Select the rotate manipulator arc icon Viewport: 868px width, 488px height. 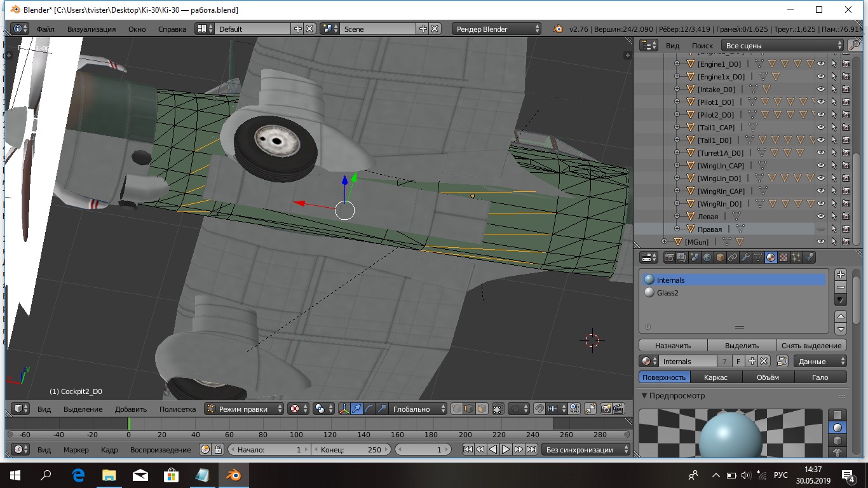tap(369, 409)
